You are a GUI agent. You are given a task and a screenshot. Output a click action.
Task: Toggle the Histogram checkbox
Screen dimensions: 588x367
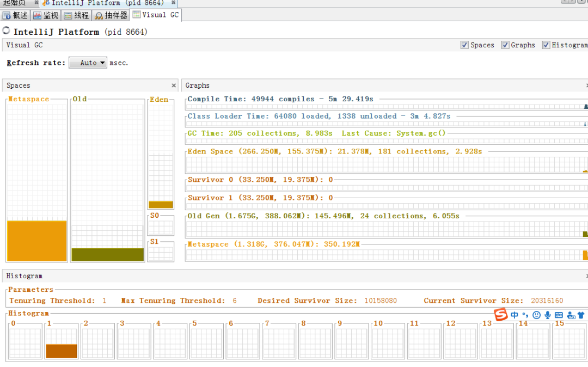tap(546, 45)
